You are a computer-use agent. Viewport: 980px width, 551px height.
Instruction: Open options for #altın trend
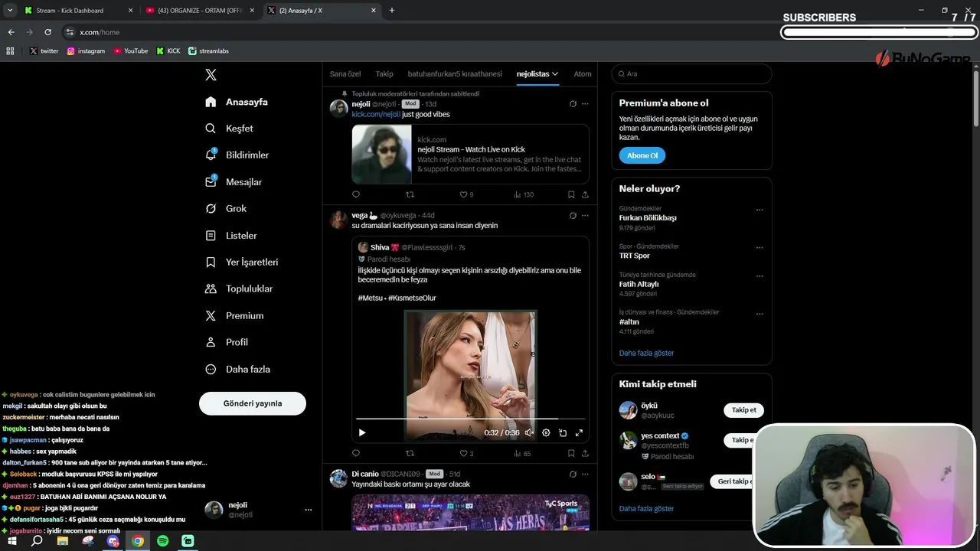point(759,314)
